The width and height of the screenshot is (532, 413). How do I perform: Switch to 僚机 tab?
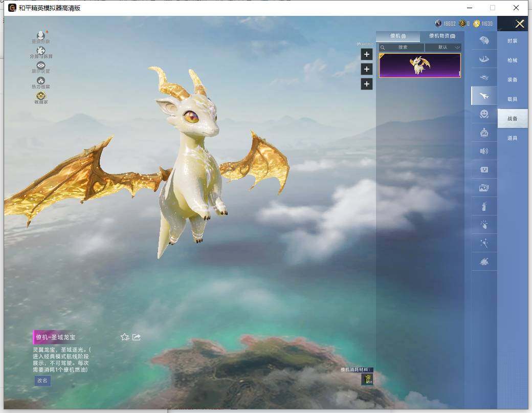pos(397,36)
